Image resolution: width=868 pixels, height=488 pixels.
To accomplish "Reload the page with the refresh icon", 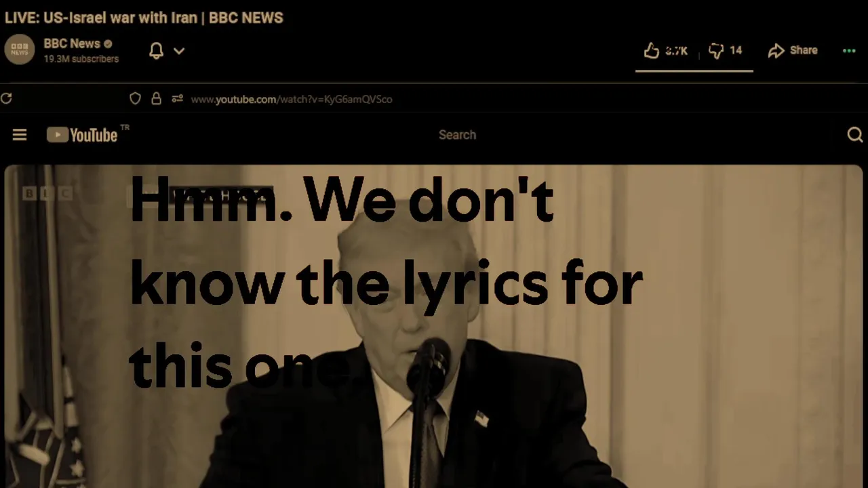I will click(6, 99).
